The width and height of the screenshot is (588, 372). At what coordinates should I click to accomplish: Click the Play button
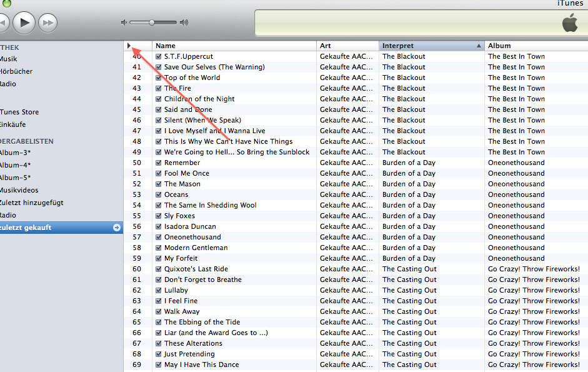point(24,23)
